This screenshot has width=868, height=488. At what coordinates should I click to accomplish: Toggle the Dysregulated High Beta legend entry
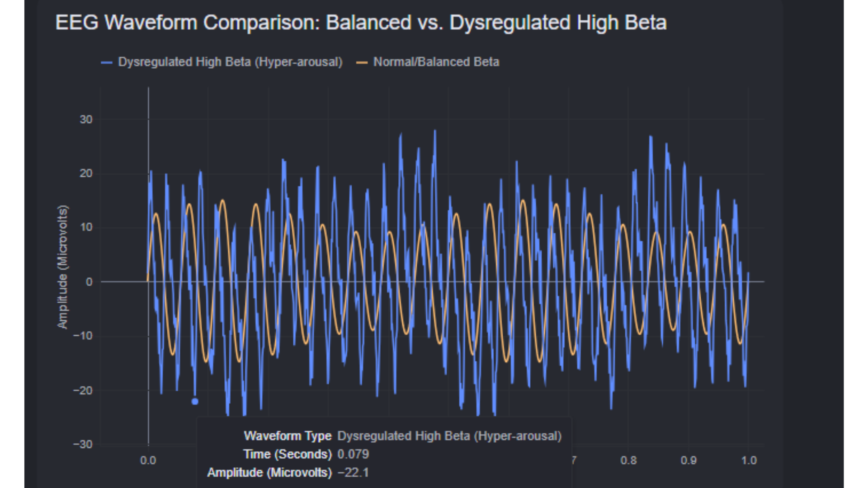[x=222, y=62]
